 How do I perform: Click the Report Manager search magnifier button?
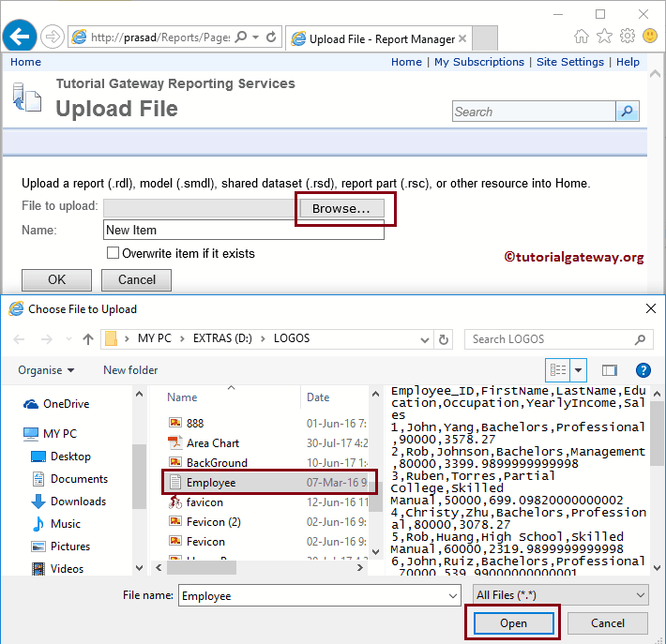click(x=627, y=112)
